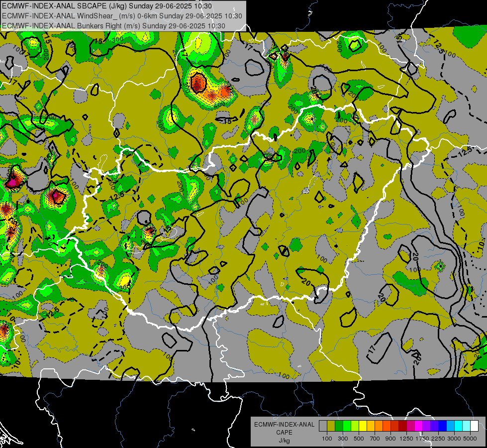Screen dimensions: 487x448
Task: Click the 100 legend value label
Action: [x=327, y=439]
